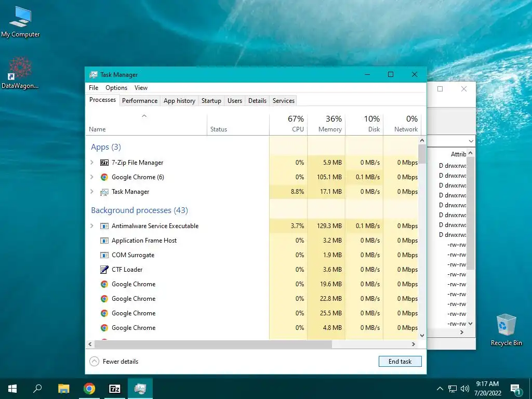Click the 7-Zip window scroll down arrow
The height and width of the screenshot is (399, 532).
(x=470, y=324)
